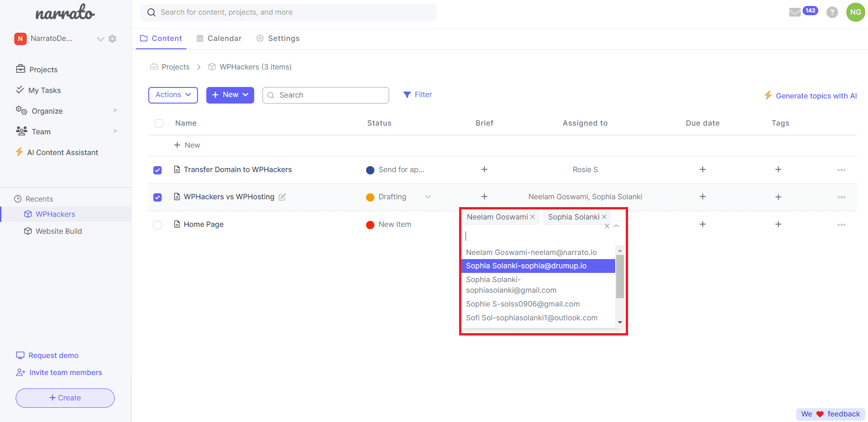Open Projects in the sidebar

[x=37, y=69]
